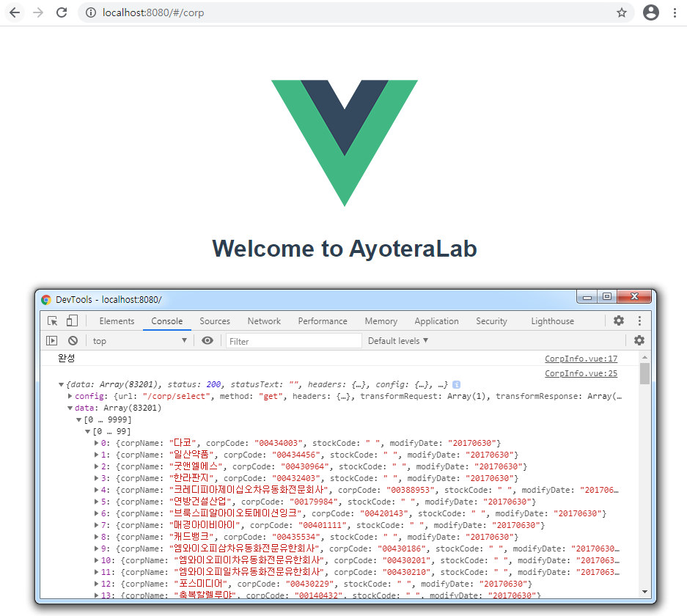Expand the config property
The height and width of the screenshot is (616, 687).
coord(70,396)
